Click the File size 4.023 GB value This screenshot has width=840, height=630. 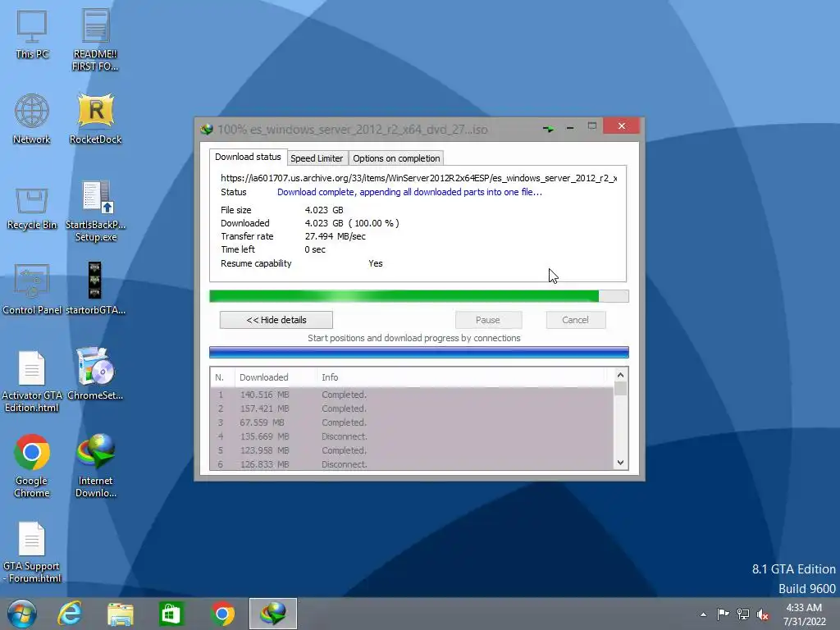pos(324,210)
